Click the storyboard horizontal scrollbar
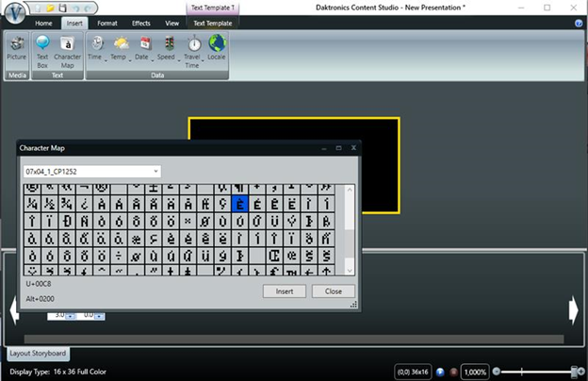The height and width of the screenshot is (381, 588). click(x=294, y=339)
